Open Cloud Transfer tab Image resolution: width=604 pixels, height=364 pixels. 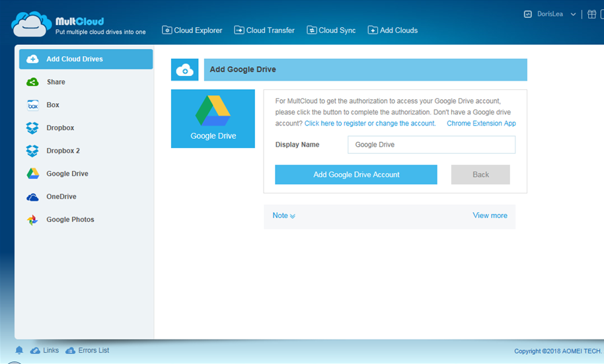[x=264, y=30]
